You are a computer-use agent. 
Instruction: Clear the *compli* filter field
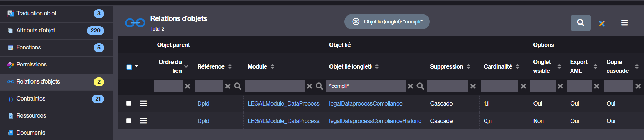410,86
